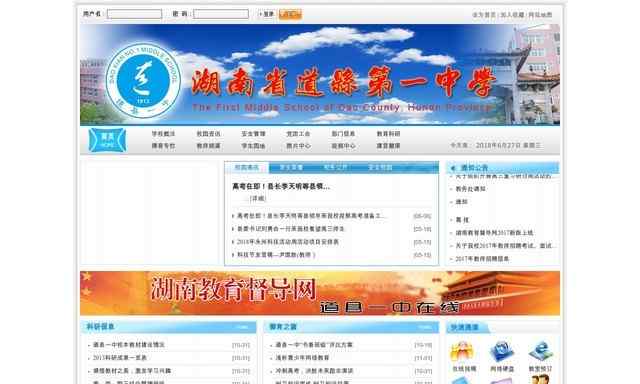This screenshot has width=640, height=384.
Task: Click 网站地图 link at top right
Action: point(540,15)
